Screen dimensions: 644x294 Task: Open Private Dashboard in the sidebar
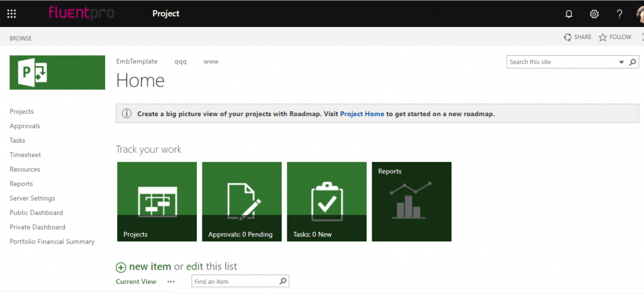[37, 227]
